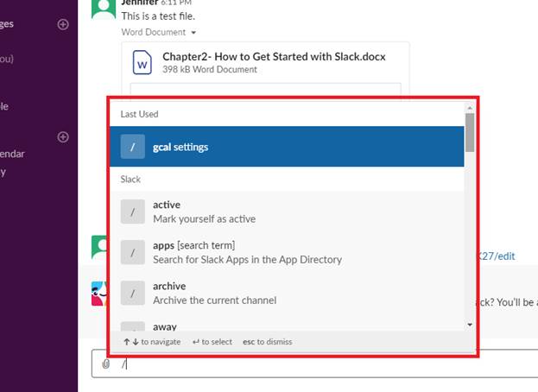The height and width of the screenshot is (392, 538).
Task: Click "Mark yourself as active" description
Action: [x=204, y=218]
